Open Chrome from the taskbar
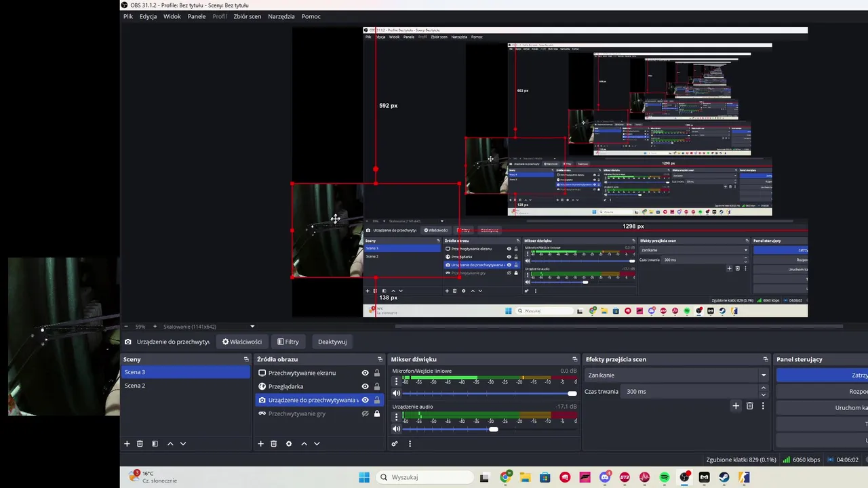 505,477
